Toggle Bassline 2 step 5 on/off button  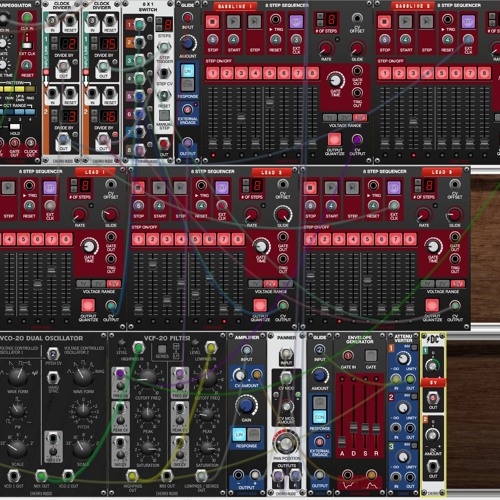[x=441, y=73]
